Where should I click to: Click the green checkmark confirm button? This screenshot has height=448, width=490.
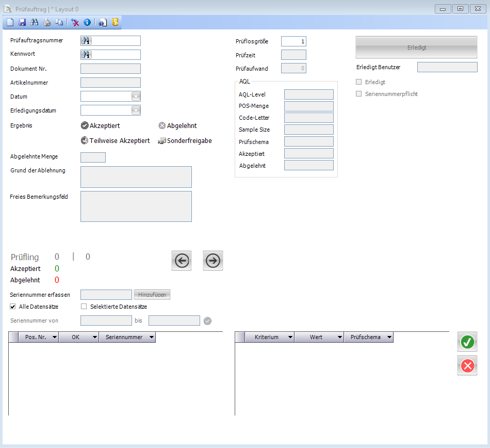[x=467, y=342]
